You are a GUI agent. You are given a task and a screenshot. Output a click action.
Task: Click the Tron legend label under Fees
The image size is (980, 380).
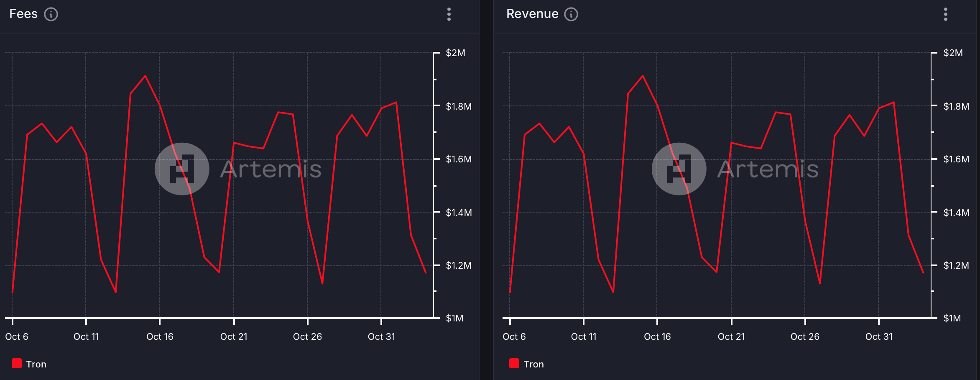click(x=36, y=364)
